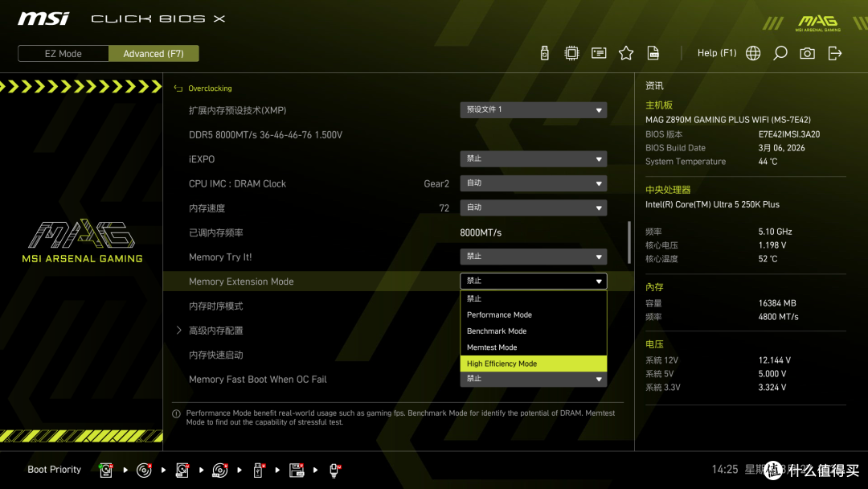The height and width of the screenshot is (489, 868).
Task: Open the CPU chip icon in top toolbar
Action: coord(571,53)
